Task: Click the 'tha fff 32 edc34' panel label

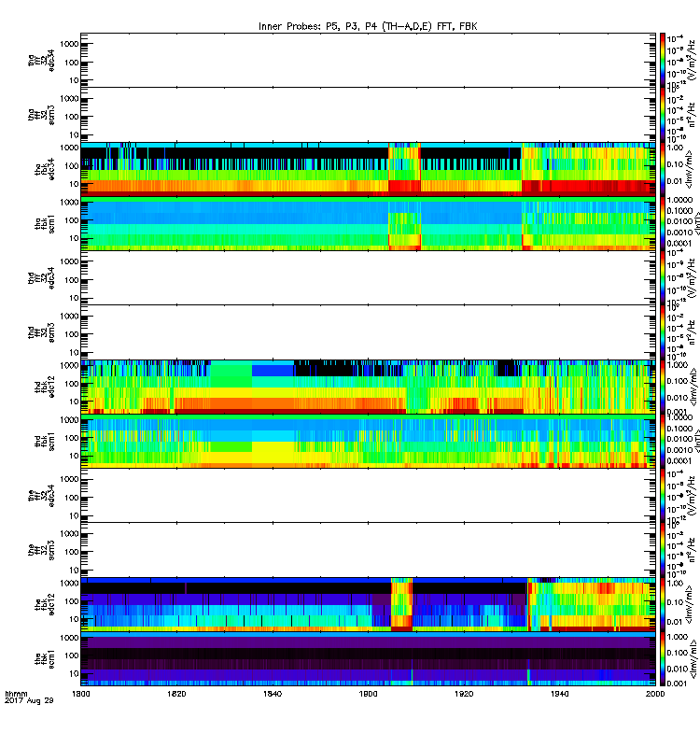Action: pyautogui.click(x=41, y=61)
